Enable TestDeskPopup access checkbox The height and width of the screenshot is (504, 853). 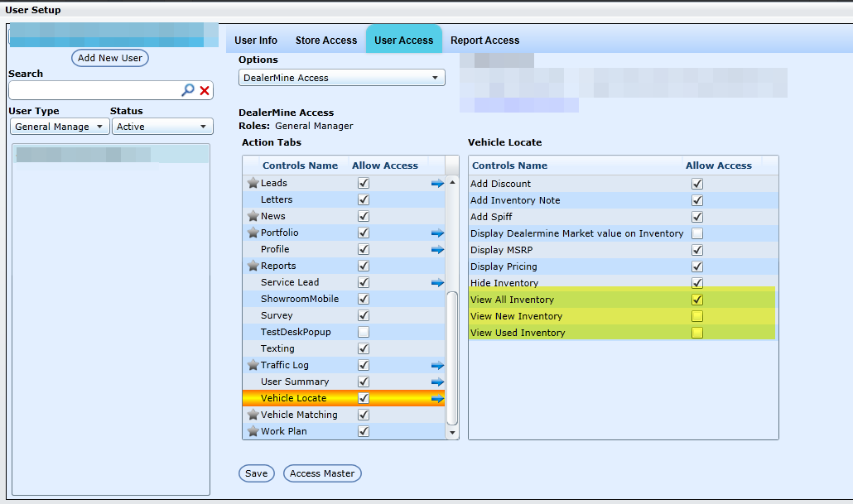pyautogui.click(x=364, y=332)
